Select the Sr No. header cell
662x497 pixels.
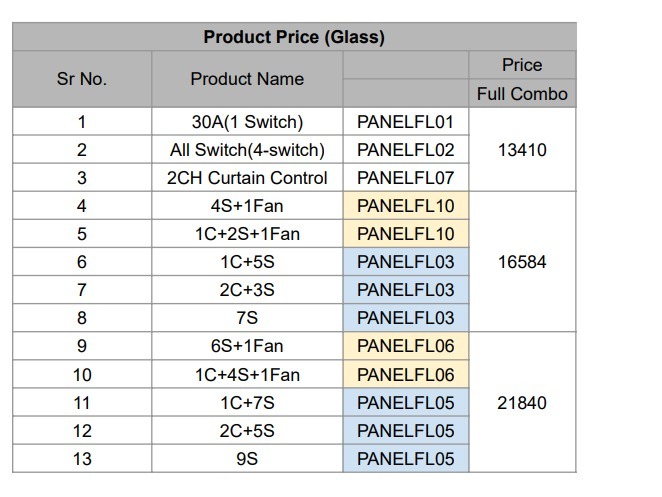click(x=82, y=79)
